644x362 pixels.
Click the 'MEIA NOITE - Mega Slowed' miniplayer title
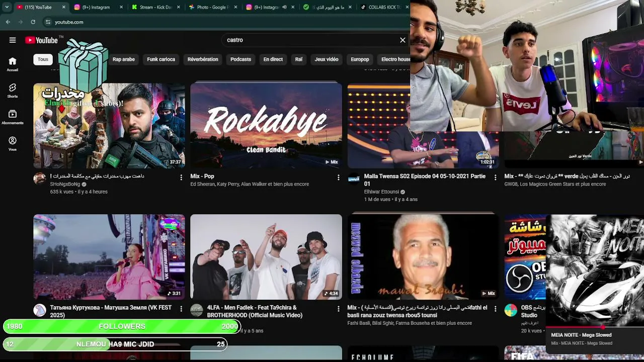[x=581, y=335]
